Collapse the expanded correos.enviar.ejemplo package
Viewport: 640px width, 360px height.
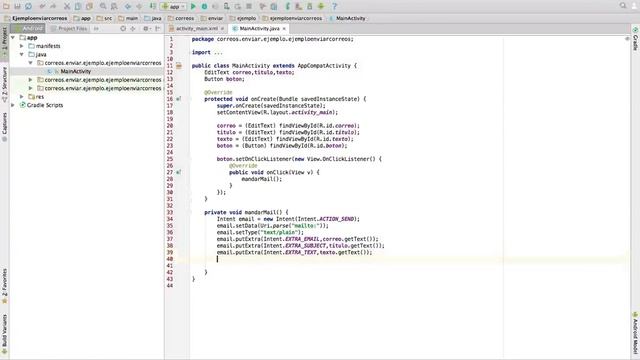tap(30, 63)
